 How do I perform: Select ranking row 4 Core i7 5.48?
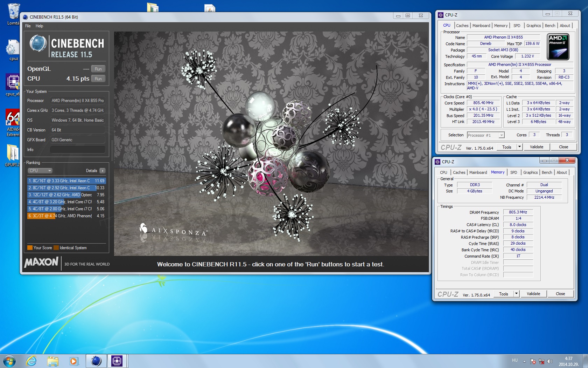coord(66,202)
